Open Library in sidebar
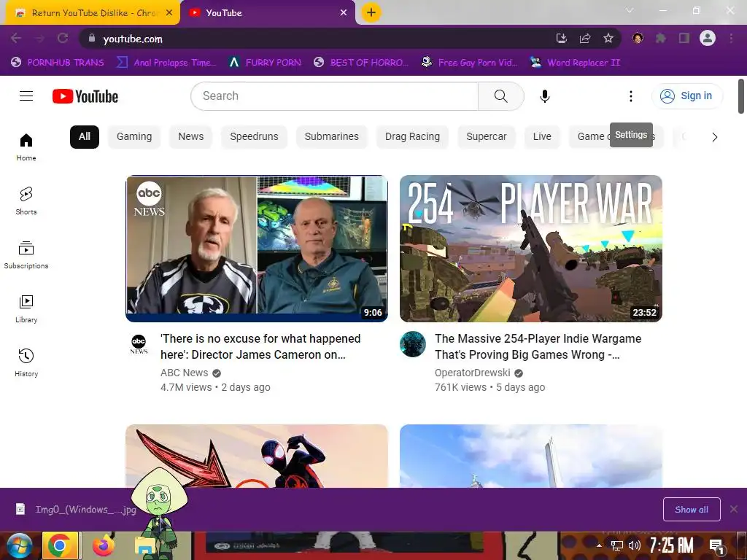Image resolution: width=747 pixels, height=560 pixels. (26, 309)
